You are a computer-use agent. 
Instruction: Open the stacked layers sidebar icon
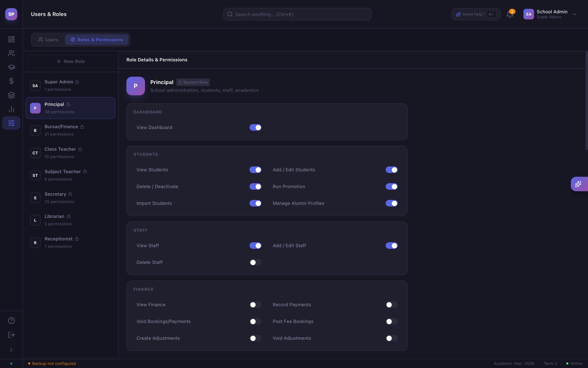click(11, 95)
